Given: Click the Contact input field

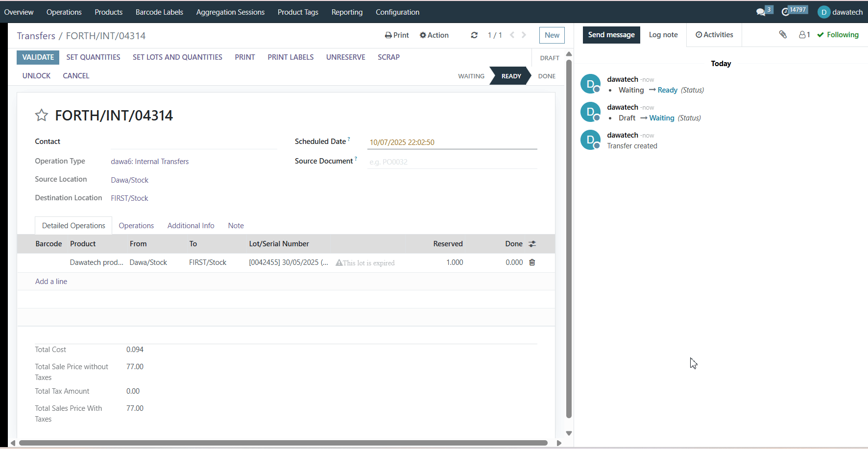Looking at the screenshot, I should point(194,142).
